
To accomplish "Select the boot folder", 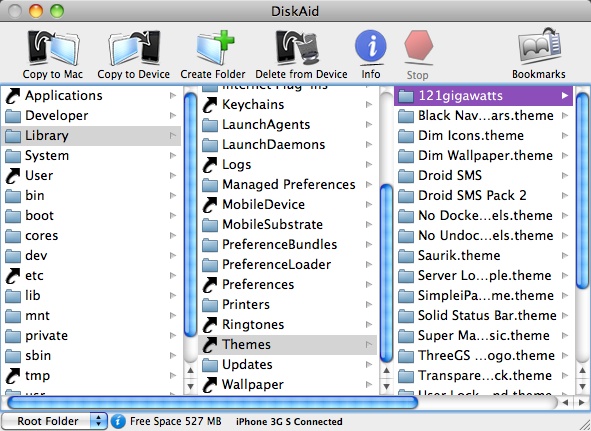I will (92, 216).
